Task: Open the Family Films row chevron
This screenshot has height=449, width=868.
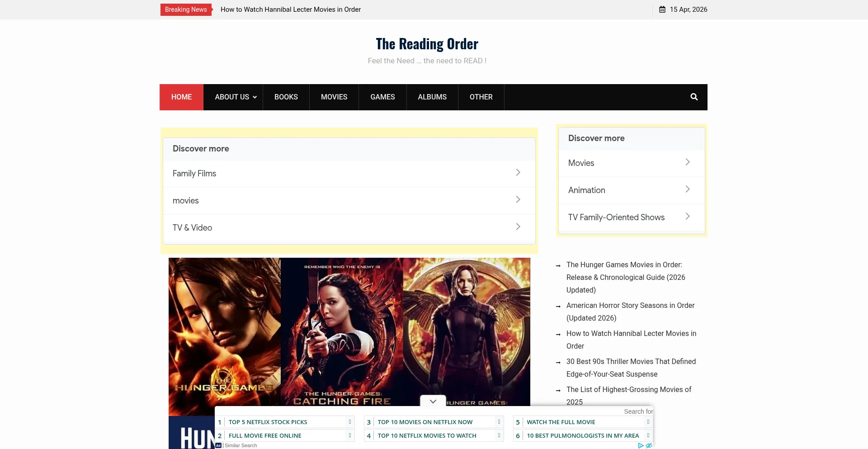Action: [518, 172]
